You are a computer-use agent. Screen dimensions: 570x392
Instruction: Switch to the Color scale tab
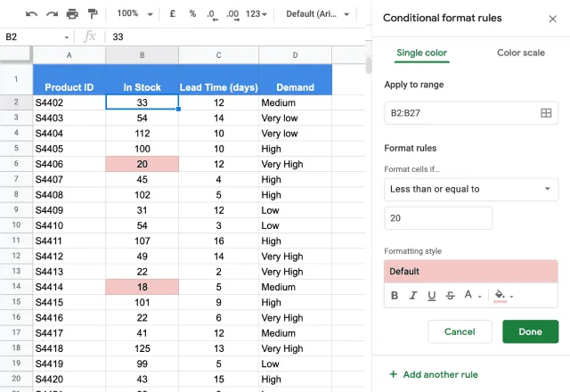520,53
